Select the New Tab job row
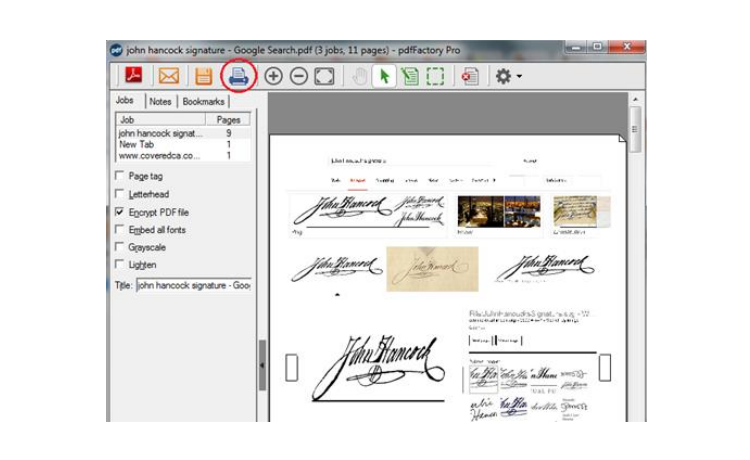Screen dimensions: 750x460 183,144
